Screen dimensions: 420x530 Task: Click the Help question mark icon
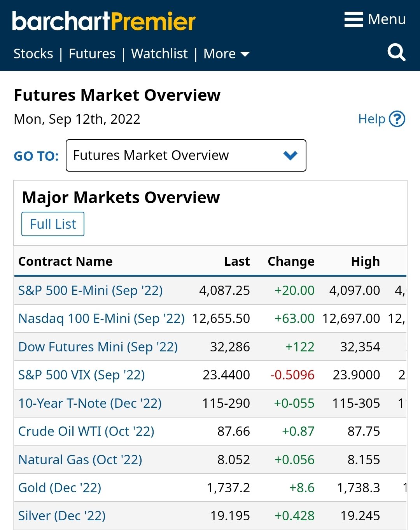pos(397,119)
